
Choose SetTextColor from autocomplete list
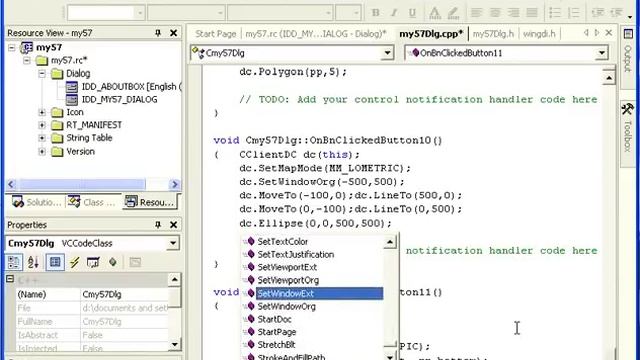(x=282, y=242)
